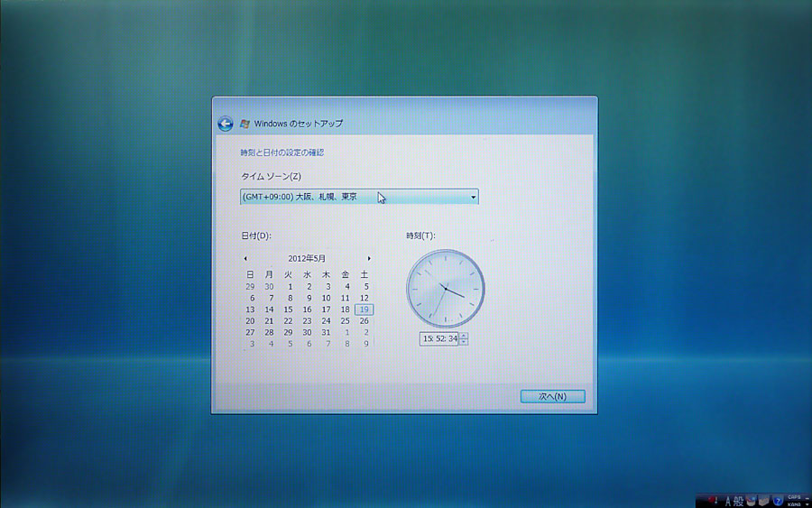Viewport: 812px width, 508px height.
Task: Select date 12 in the calendar
Action: tap(364, 299)
